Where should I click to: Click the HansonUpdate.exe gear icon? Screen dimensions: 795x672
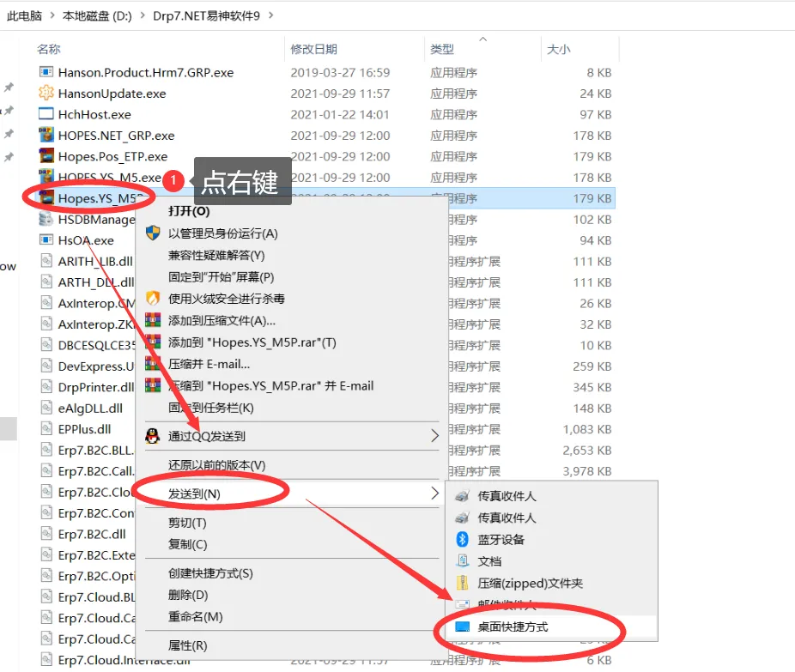[46, 94]
